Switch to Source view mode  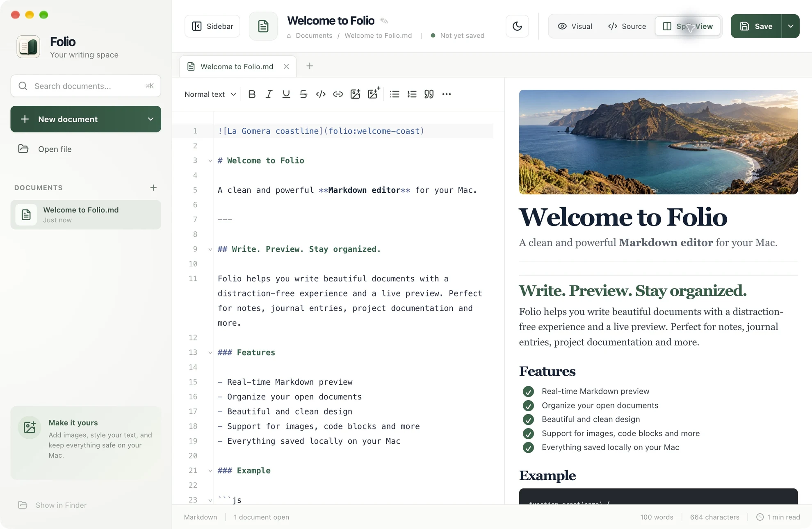(627, 26)
